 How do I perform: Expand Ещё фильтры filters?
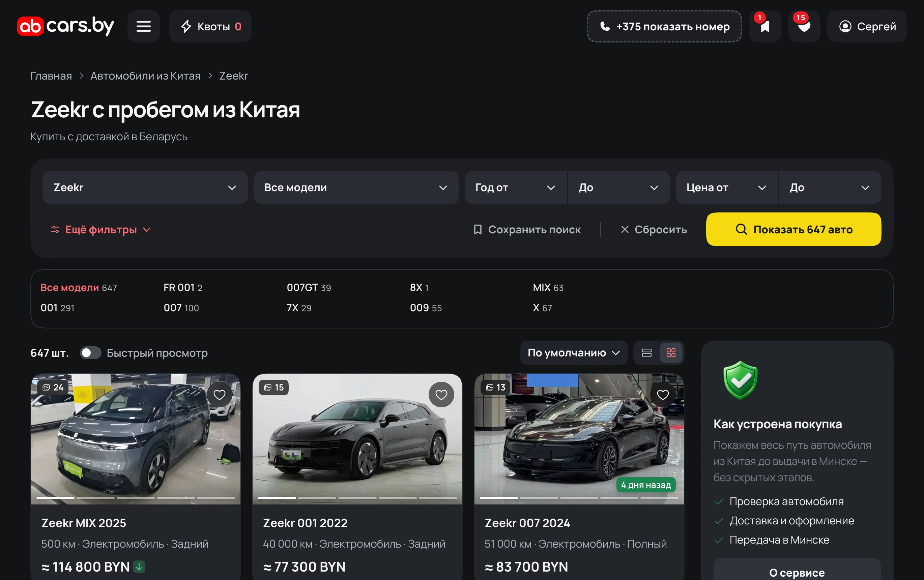[x=100, y=229]
